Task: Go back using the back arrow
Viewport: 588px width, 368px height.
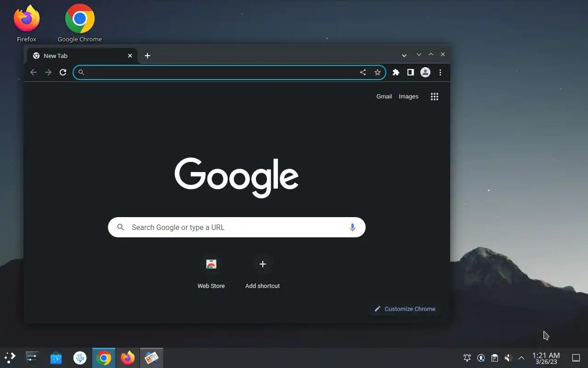Action: (x=34, y=72)
